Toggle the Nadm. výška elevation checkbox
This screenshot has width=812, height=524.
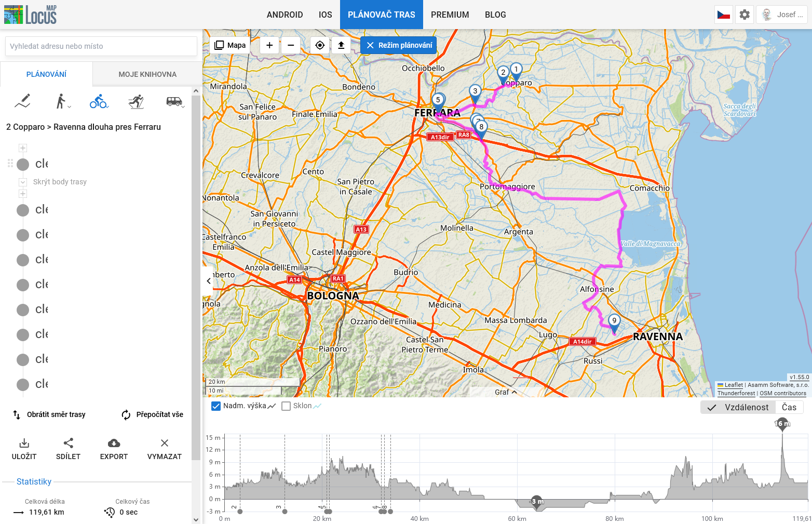[x=216, y=406]
